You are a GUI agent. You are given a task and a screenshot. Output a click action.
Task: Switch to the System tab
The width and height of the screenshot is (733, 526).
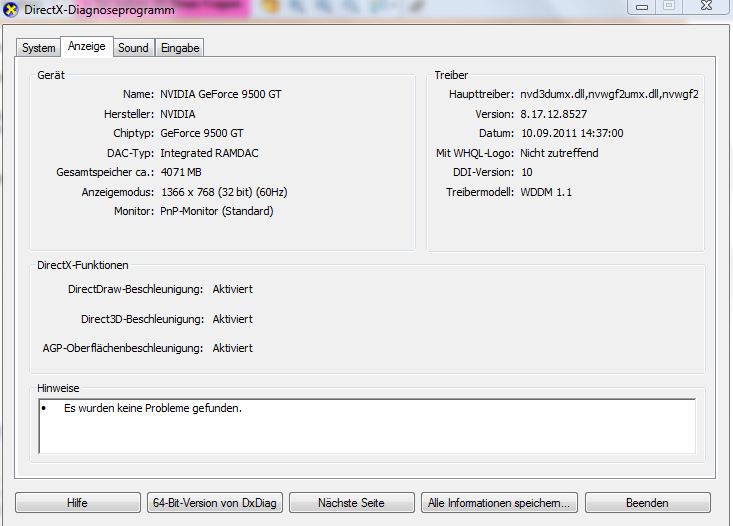39,48
